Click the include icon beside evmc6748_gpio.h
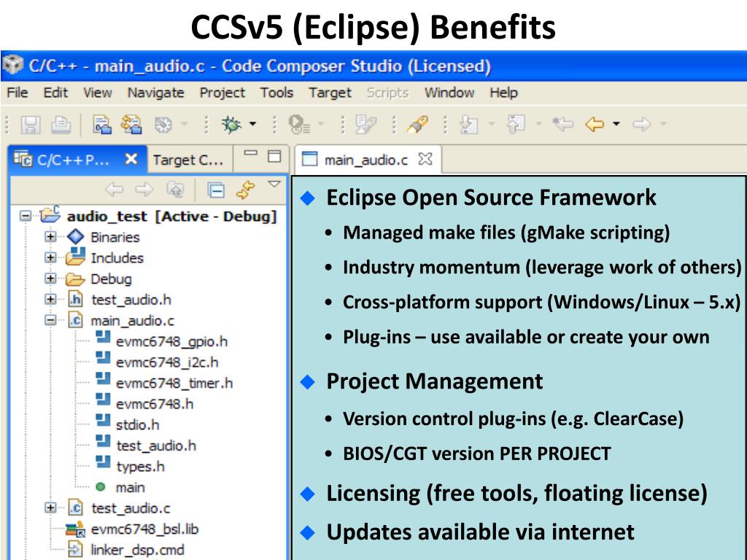Viewport: 747px width, 560px height. pos(103,338)
